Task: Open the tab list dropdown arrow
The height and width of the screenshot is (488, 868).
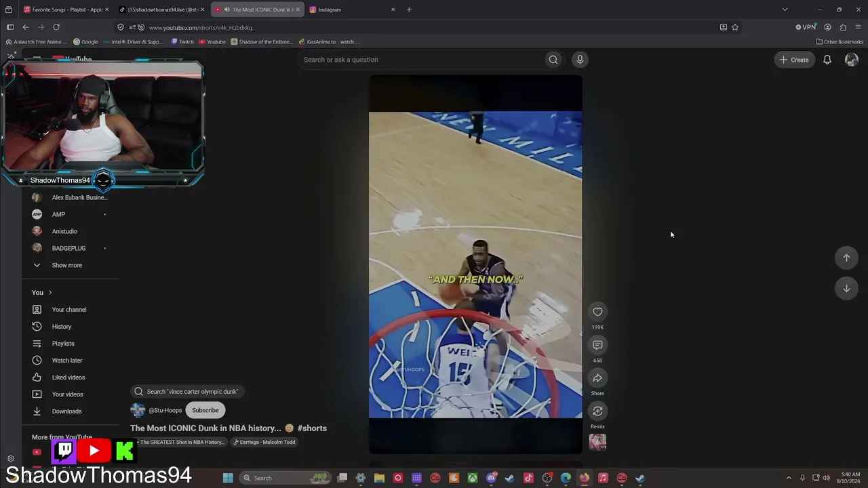Action: coord(785,9)
